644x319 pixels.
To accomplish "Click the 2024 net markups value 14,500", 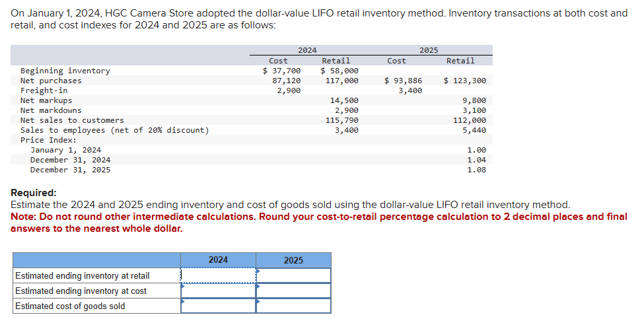I will point(344,100).
